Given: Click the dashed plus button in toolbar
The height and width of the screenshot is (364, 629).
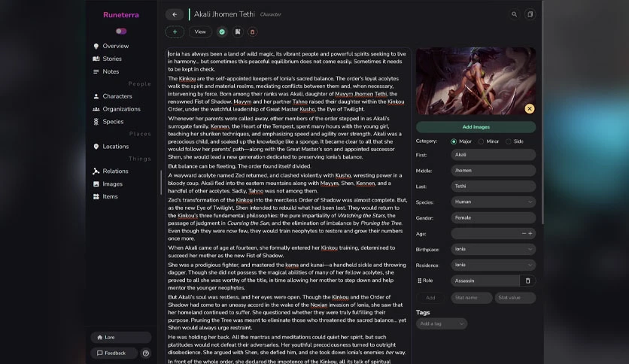Looking at the screenshot, I should 175,32.
